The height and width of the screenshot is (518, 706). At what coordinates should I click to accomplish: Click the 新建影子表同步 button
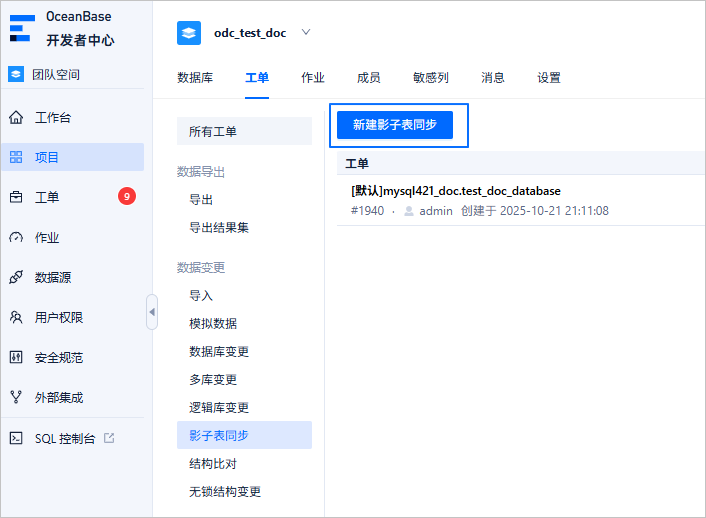click(x=395, y=125)
